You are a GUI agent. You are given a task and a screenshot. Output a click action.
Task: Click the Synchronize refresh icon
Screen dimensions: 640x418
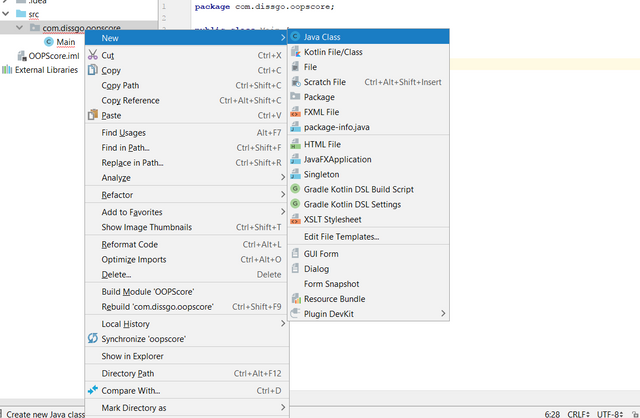[93, 338]
